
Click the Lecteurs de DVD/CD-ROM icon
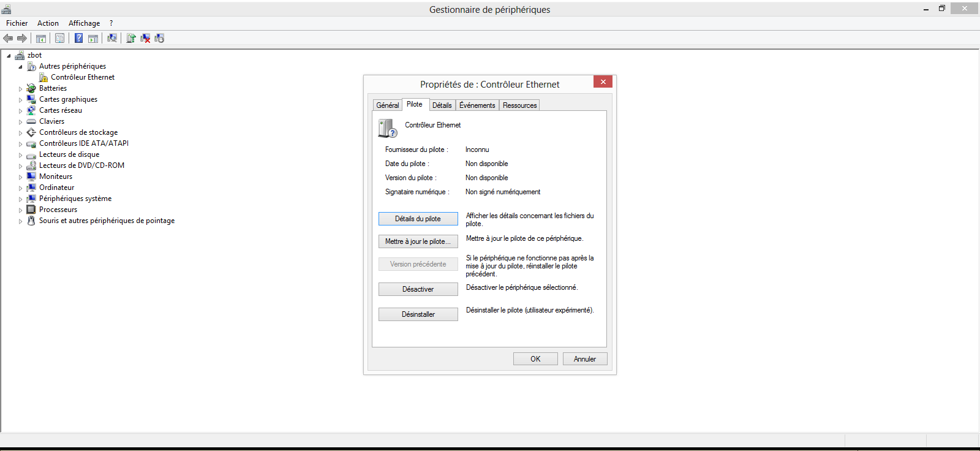(31, 165)
